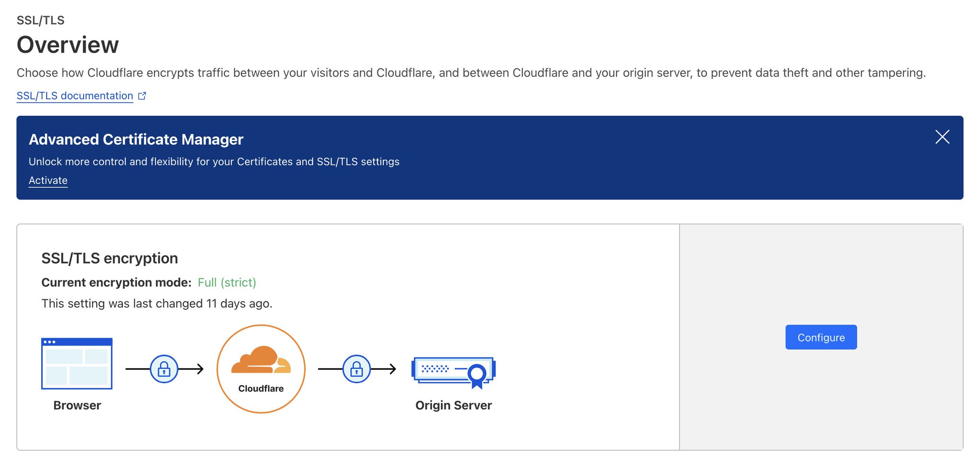Screen dimensions: 980x466
Task: Click the Overview page heading
Action: point(68,45)
